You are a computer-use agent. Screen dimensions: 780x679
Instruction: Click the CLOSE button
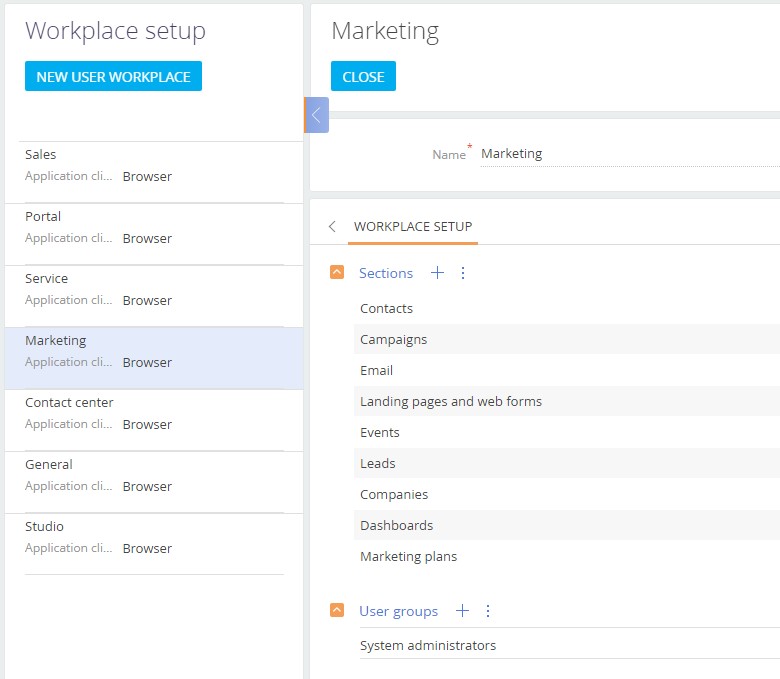coord(363,77)
